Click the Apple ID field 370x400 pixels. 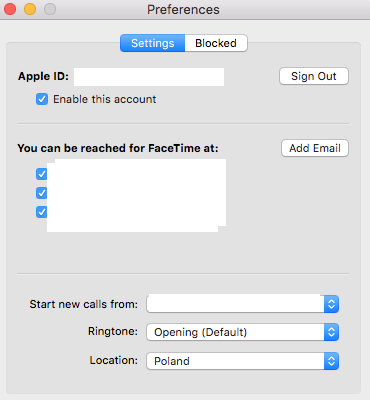[149, 77]
